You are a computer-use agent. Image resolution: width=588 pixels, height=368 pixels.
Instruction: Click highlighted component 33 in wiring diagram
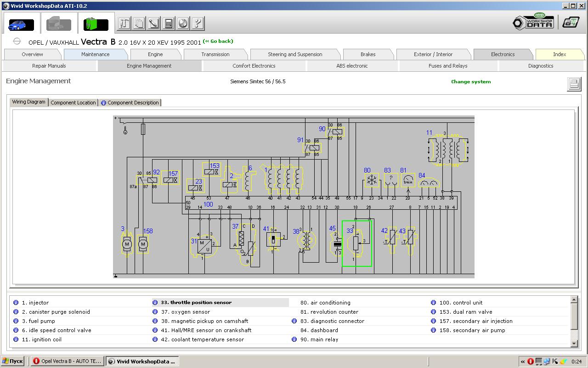pos(356,243)
